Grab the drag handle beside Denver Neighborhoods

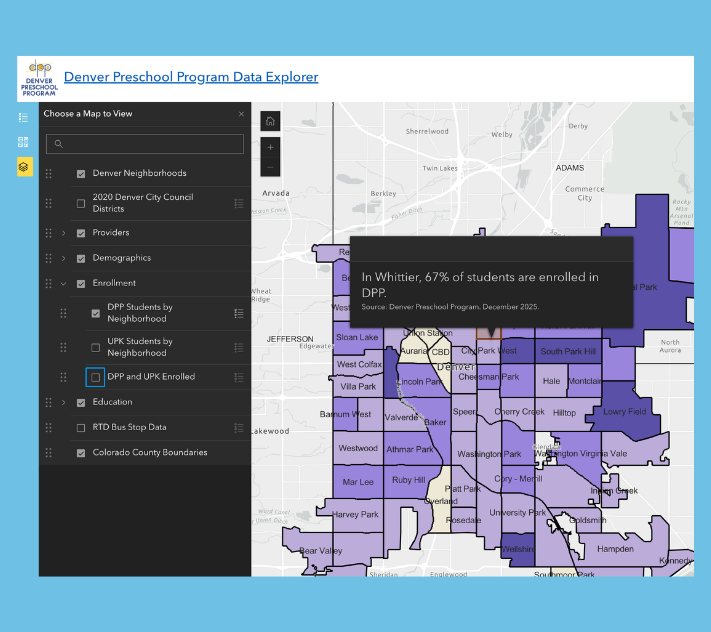click(x=49, y=174)
